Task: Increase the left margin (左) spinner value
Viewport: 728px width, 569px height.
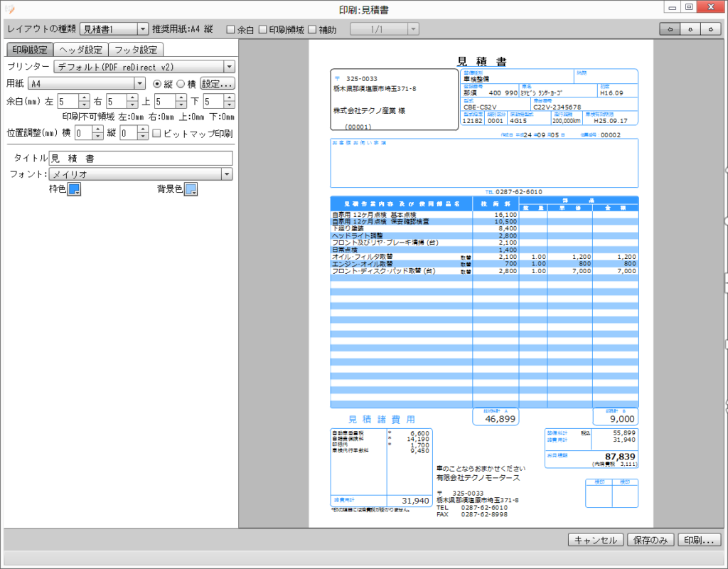Action: (84, 97)
